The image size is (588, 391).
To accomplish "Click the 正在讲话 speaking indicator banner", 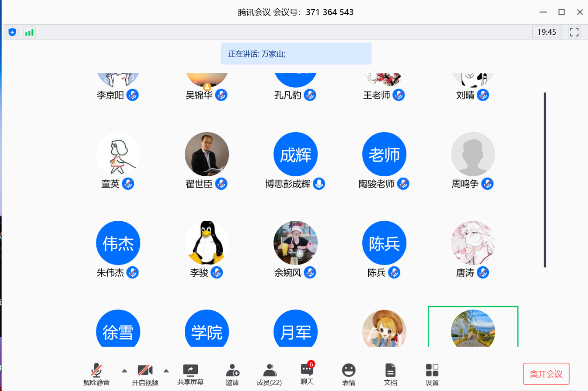I will tap(296, 53).
